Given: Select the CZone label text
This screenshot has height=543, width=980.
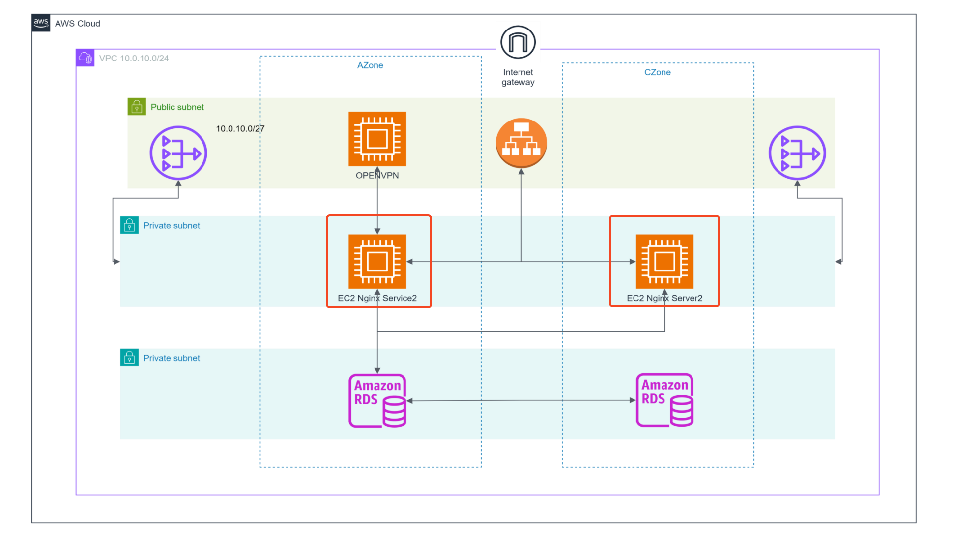Looking at the screenshot, I should (x=657, y=72).
